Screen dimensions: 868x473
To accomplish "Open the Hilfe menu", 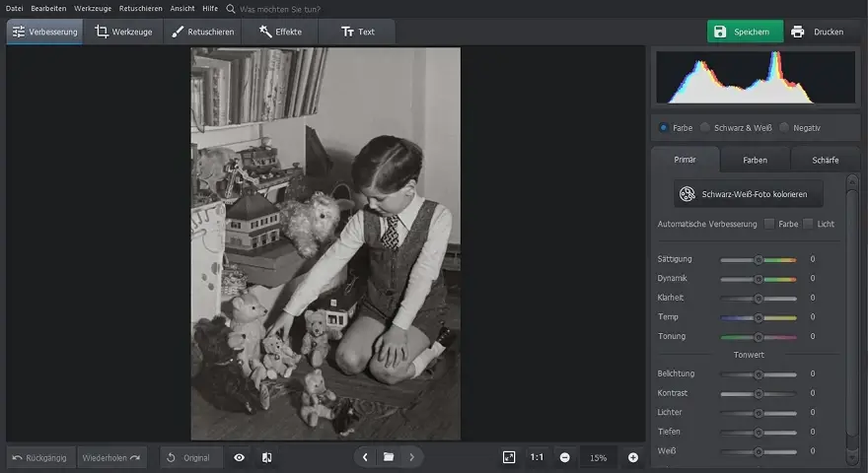I will point(210,8).
